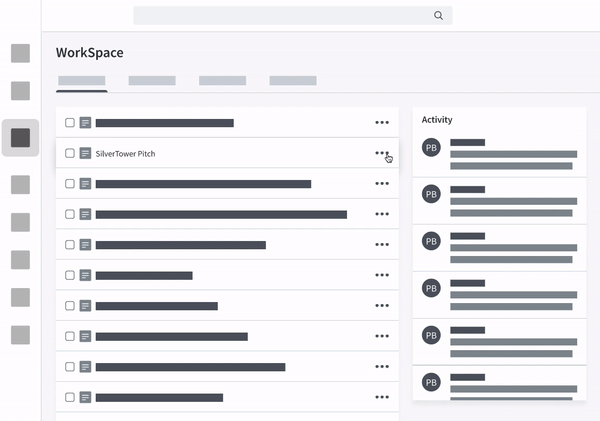Click the magnifier icon in the search bar

439,15
